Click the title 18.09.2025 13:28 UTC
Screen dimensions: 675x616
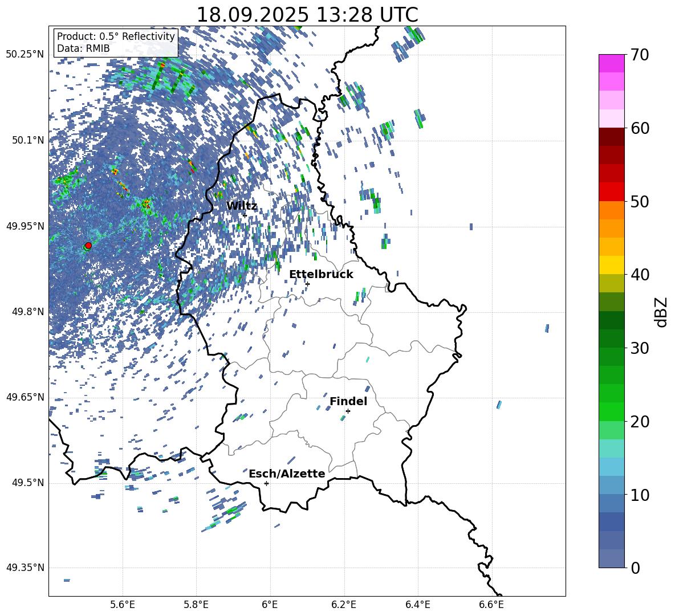pyautogui.click(x=307, y=15)
